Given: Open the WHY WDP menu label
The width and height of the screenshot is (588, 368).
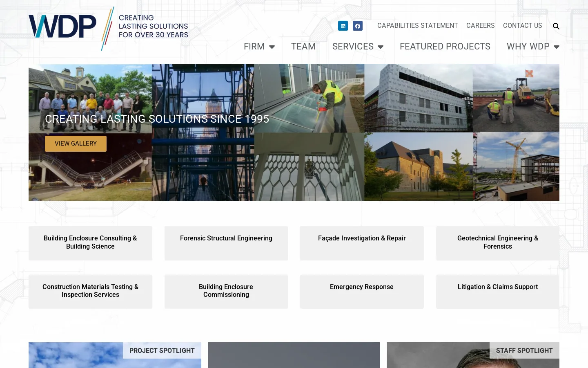Looking at the screenshot, I should [528, 47].
